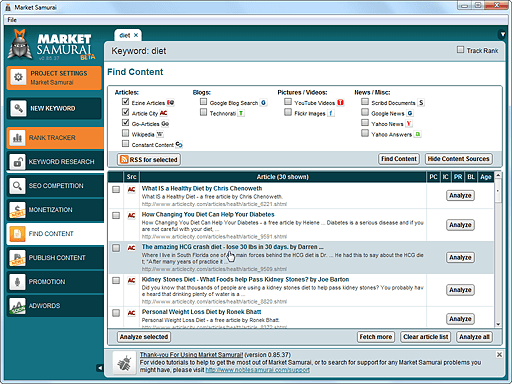This screenshot has height=384, width=512.
Task: Click the Analyze all button
Action: [x=474, y=337]
